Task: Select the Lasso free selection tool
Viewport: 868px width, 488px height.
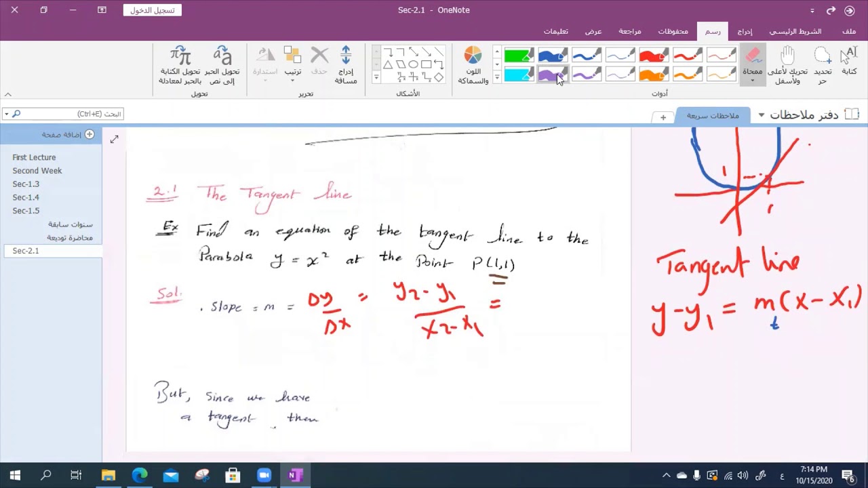Action: tap(823, 66)
